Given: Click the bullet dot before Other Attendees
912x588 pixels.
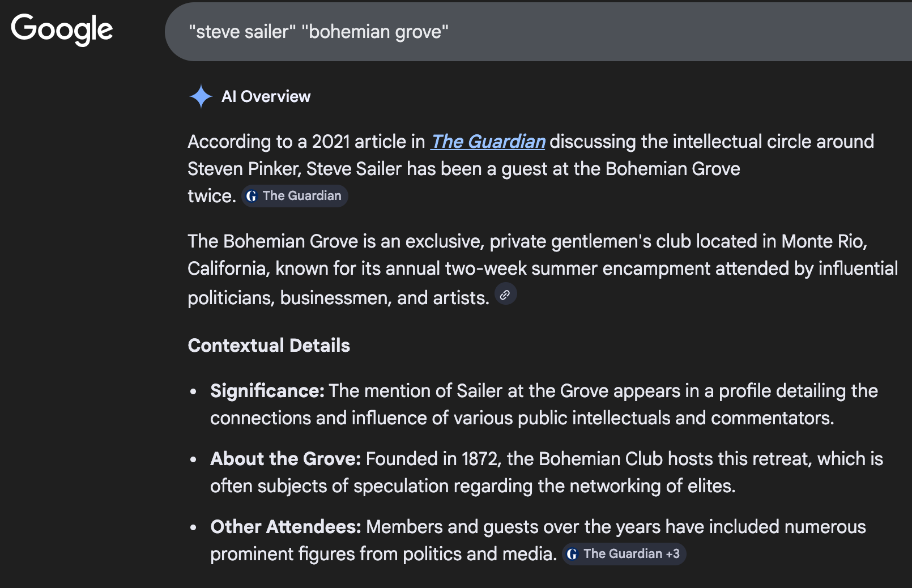Looking at the screenshot, I should click(194, 527).
